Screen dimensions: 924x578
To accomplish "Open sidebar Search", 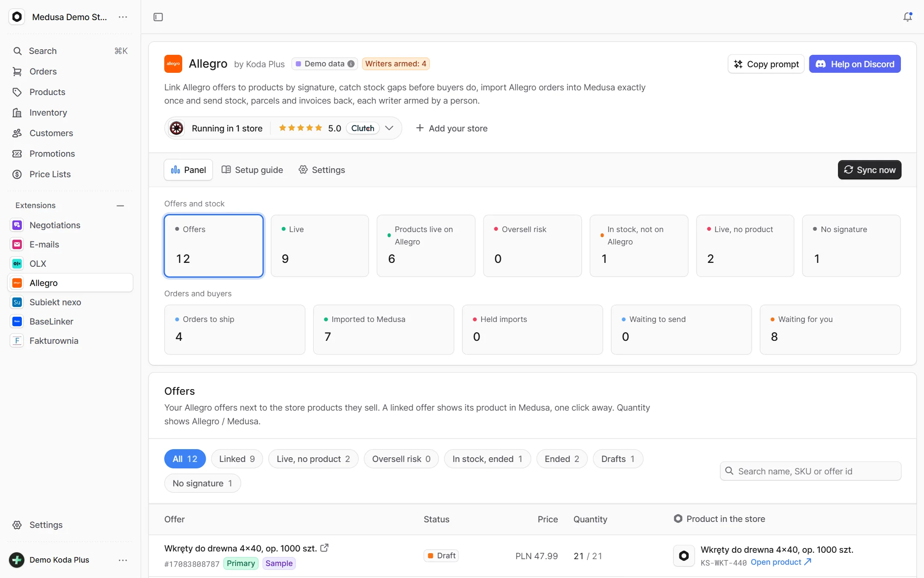I will point(71,51).
